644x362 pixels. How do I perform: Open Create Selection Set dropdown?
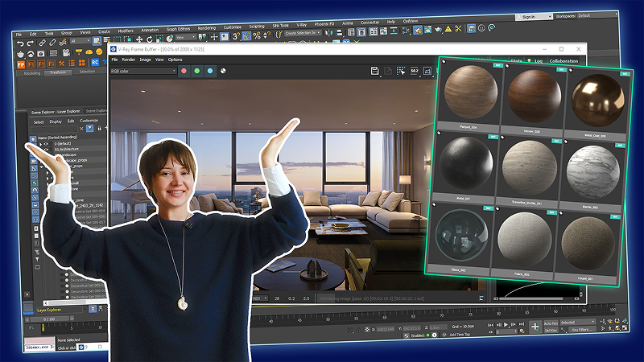point(303,33)
